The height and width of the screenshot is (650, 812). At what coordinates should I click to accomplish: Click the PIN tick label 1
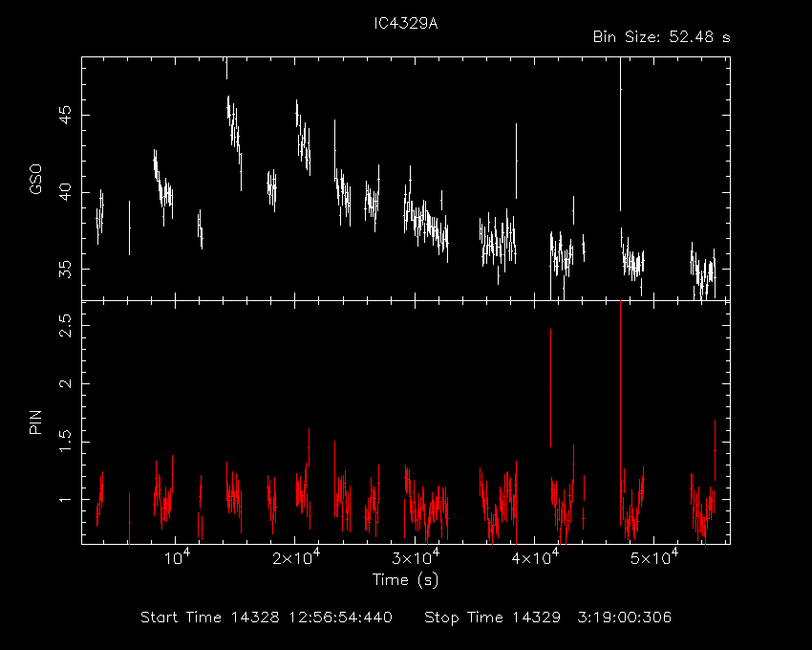pyautogui.click(x=66, y=500)
